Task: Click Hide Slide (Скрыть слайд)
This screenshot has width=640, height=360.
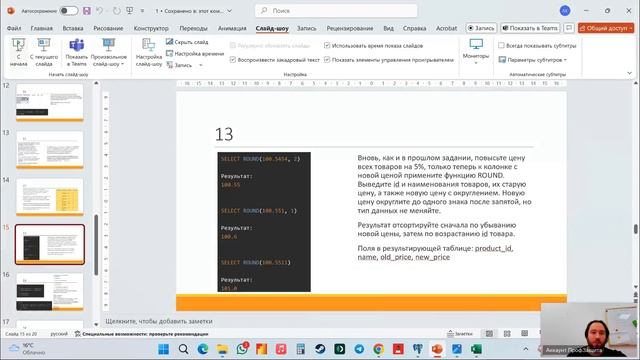Action: pyautogui.click(x=187, y=42)
